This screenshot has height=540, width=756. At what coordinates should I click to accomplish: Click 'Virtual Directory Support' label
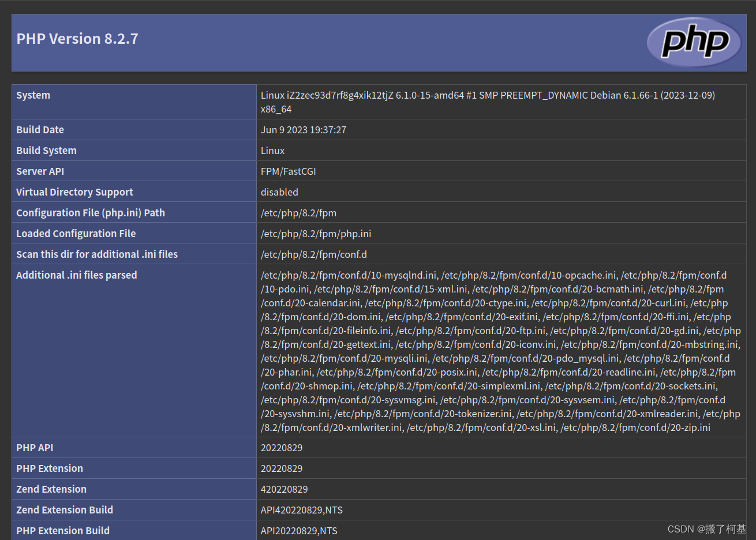coord(74,192)
